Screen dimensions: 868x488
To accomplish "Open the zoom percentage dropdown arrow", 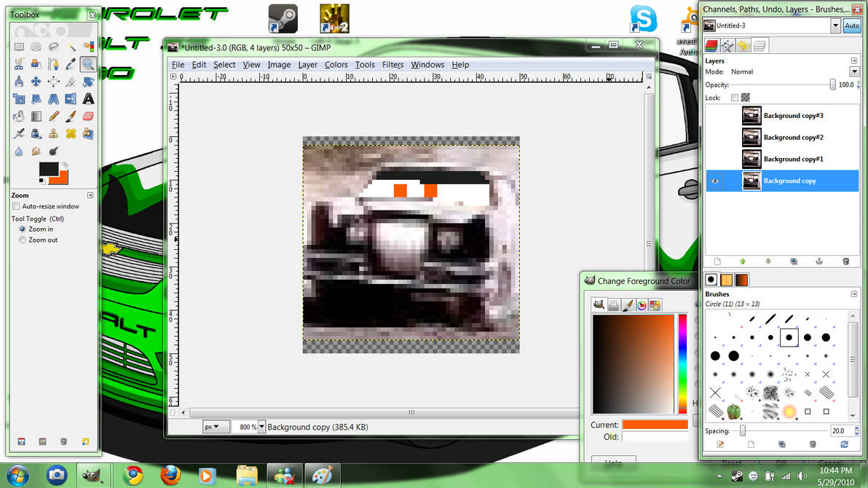I will coord(261,427).
